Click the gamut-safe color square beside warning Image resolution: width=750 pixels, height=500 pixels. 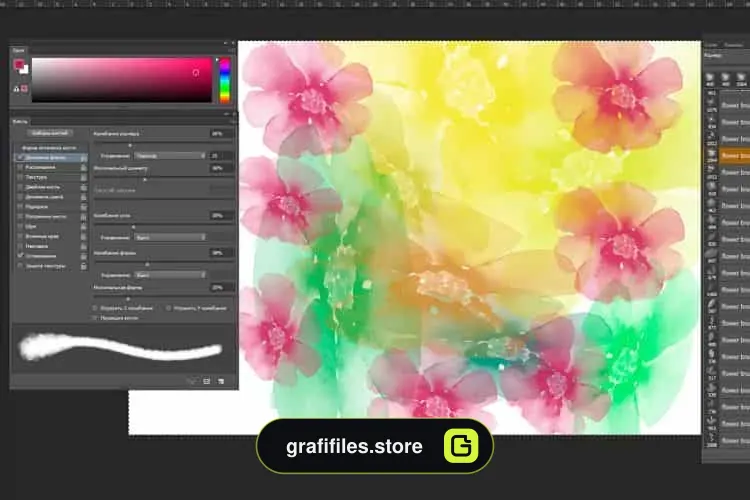click(x=24, y=89)
